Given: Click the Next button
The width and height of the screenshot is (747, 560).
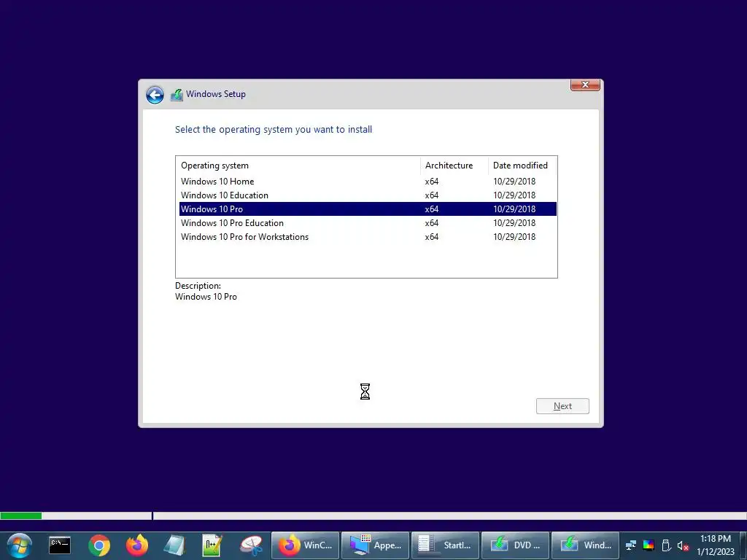Looking at the screenshot, I should [x=562, y=406].
